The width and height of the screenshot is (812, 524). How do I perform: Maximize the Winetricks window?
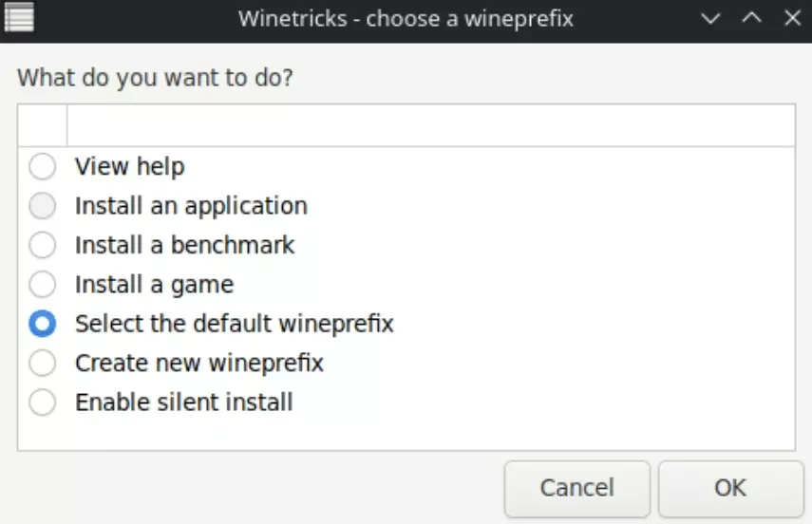(750, 18)
